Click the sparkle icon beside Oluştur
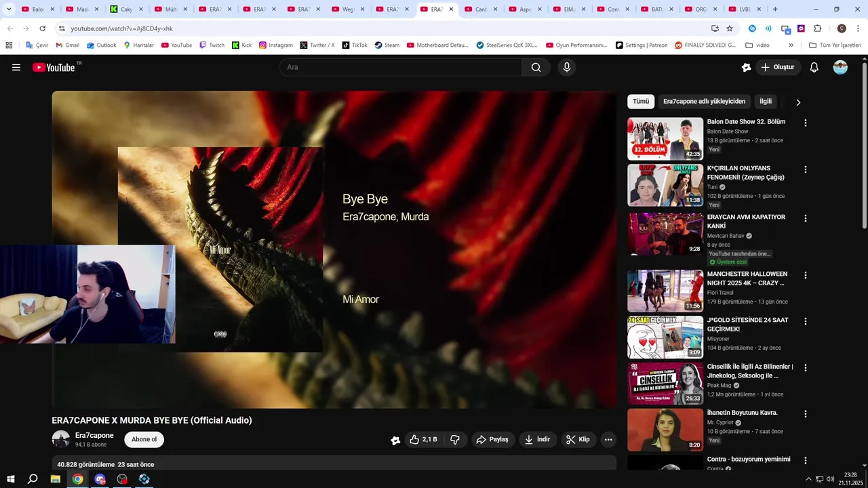 (x=746, y=67)
